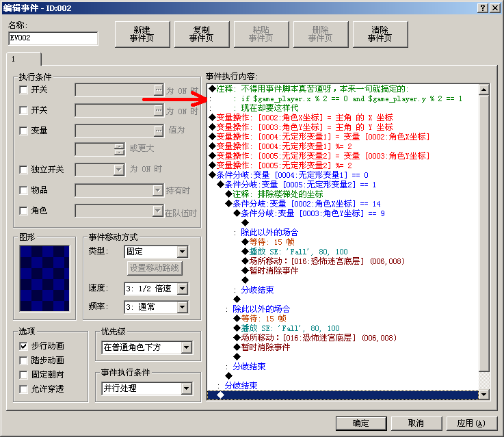The width and height of the screenshot is (504, 437).
Task: Open 优先级 dropdown 在普通角色下方
Action: (x=187, y=347)
